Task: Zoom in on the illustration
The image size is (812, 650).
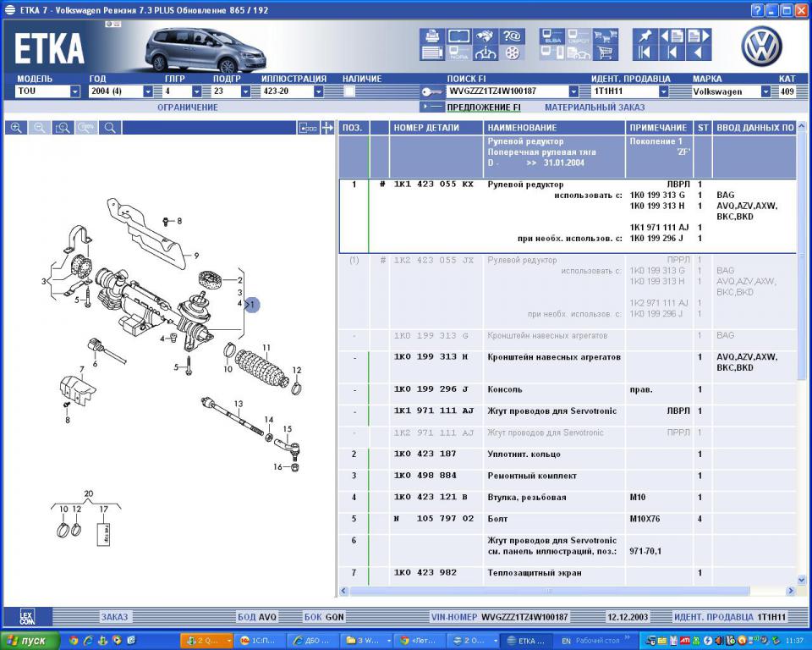Action: 16,128
